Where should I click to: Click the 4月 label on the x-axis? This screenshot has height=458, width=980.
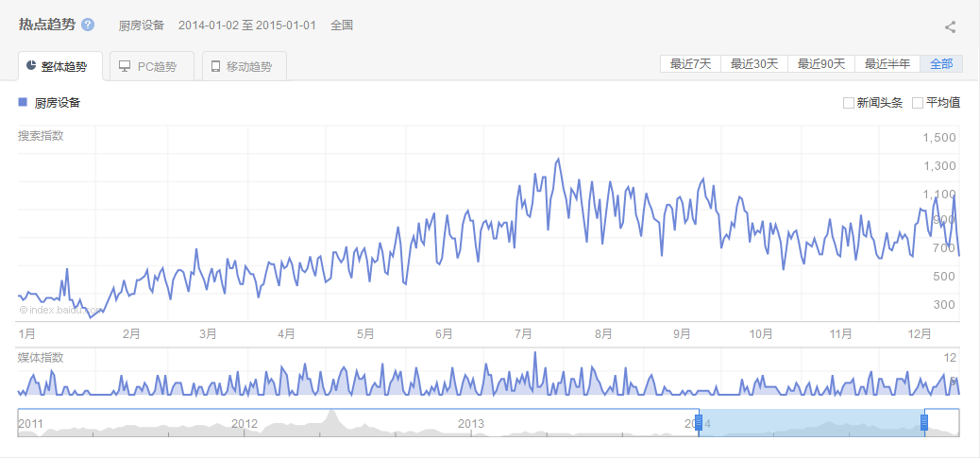tap(286, 334)
